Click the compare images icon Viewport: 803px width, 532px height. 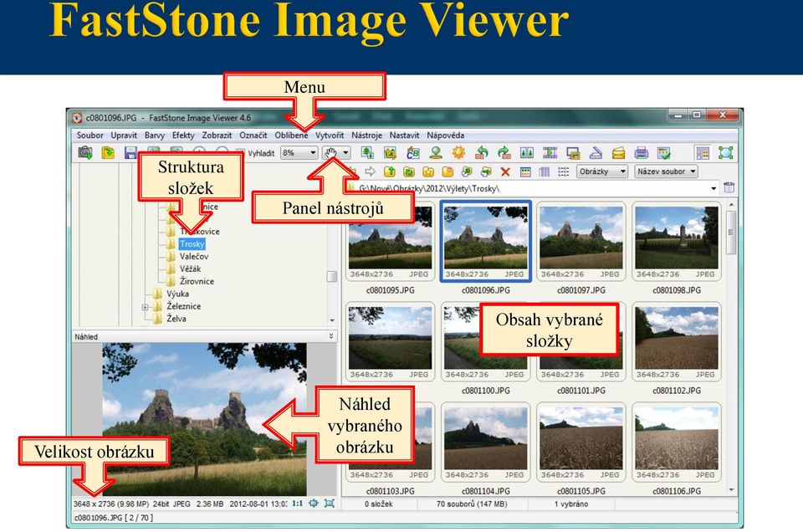tap(526, 152)
